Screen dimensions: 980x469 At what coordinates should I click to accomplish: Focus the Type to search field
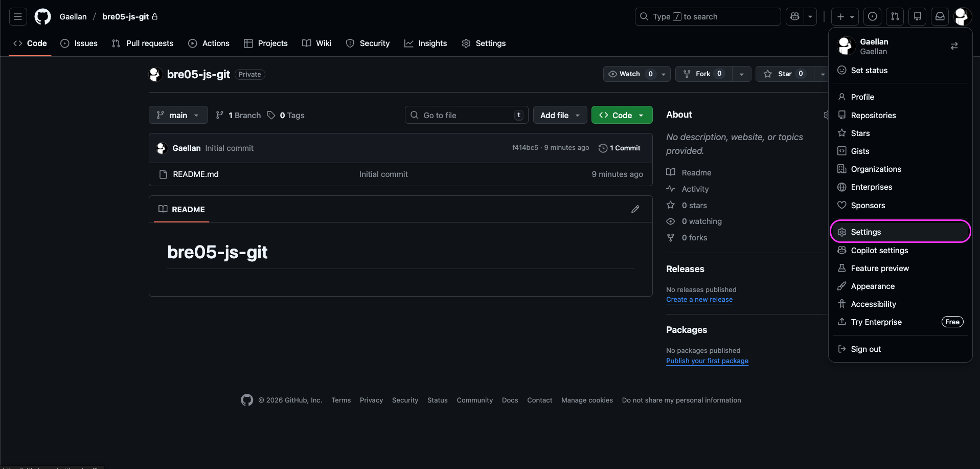(707, 16)
